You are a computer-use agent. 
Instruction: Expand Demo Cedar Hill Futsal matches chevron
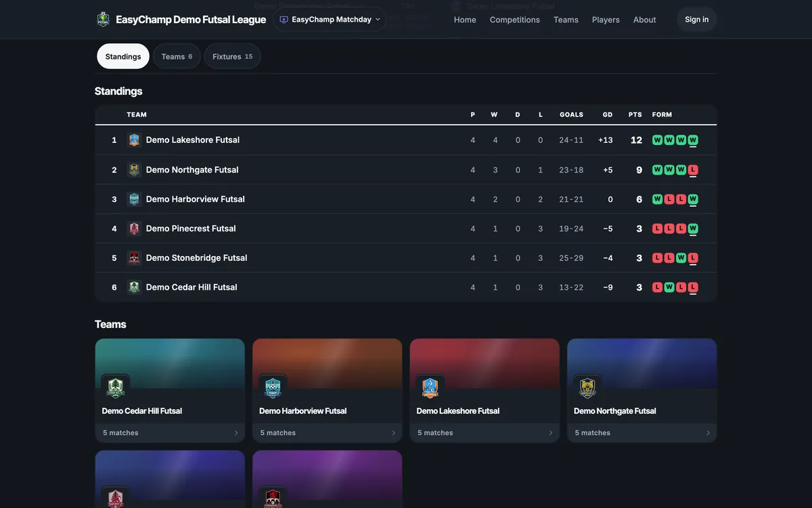click(236, 433)
